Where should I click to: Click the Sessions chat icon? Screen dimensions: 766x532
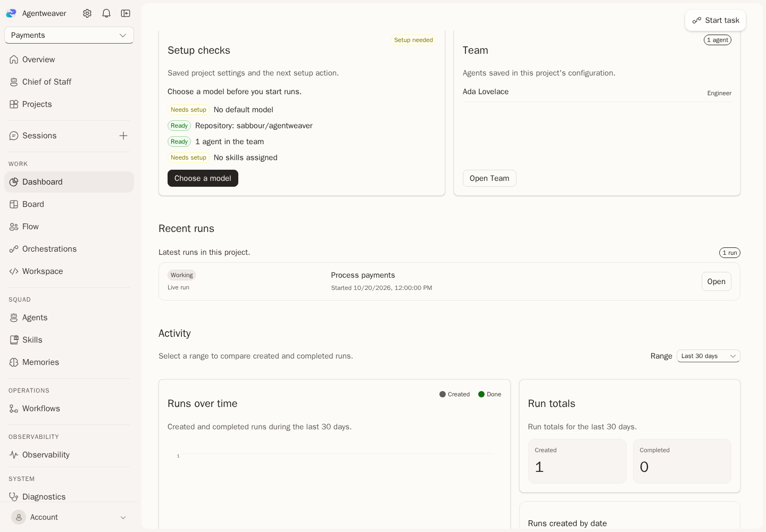pyautogui.click(x=14, y=136)
